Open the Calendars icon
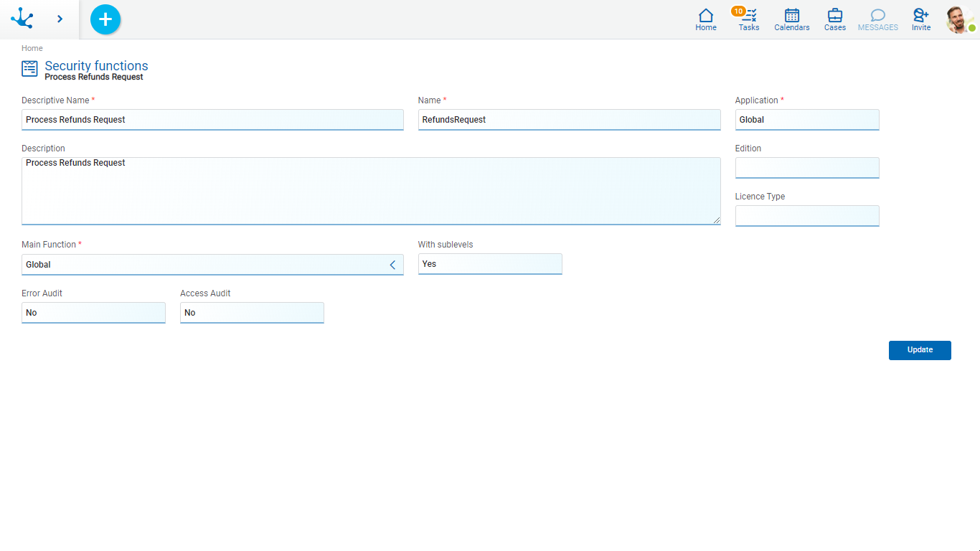The image size is (980, 551). coord(791,19)
